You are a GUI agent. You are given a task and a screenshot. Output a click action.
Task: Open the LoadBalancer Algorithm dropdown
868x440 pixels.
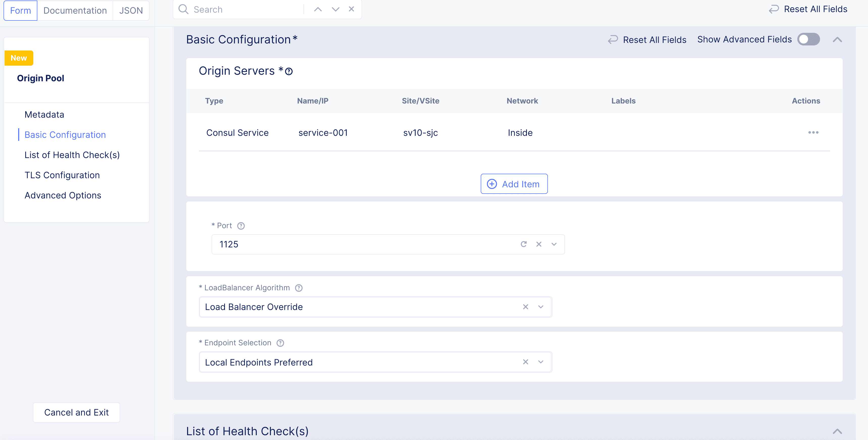pyautogui.click(x=541, y=307)
